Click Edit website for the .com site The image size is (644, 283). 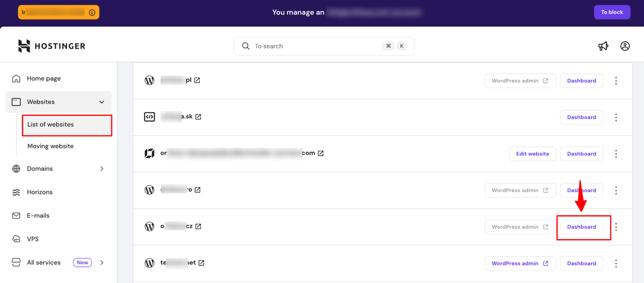[x=532, y=154]
